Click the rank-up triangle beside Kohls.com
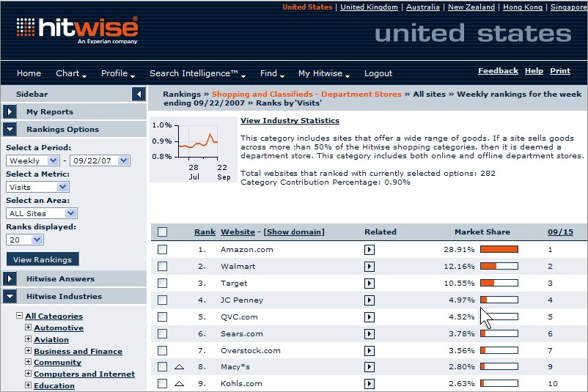The height and width of the screenshot is (392, 588). (179, 383)
